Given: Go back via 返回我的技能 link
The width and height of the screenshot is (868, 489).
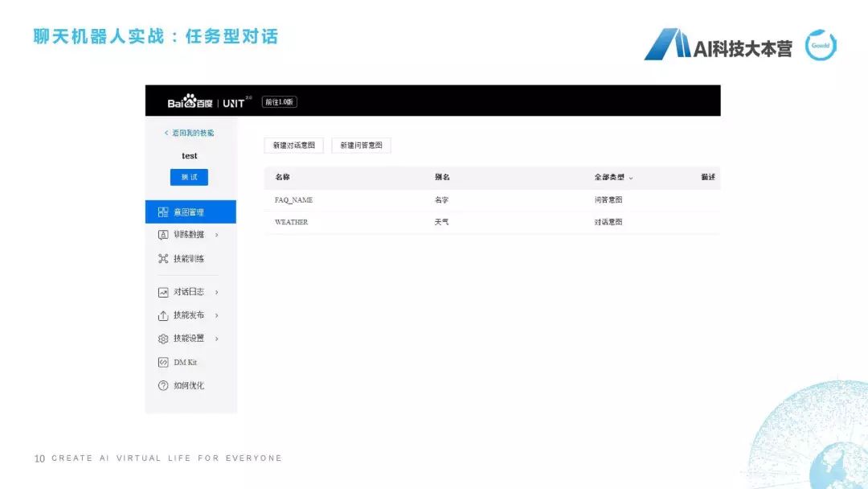Looking at the screenshot, I should (x=190, y=133).
